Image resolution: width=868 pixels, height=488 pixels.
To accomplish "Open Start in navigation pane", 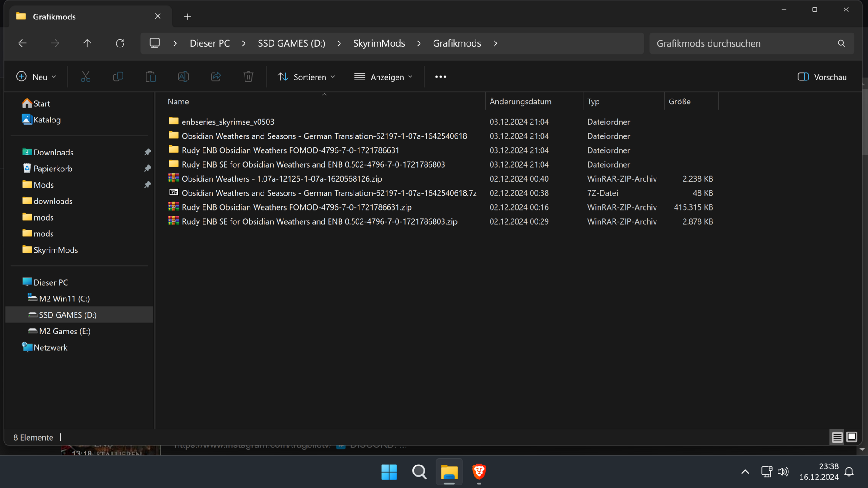I will (x=36, y=103).
